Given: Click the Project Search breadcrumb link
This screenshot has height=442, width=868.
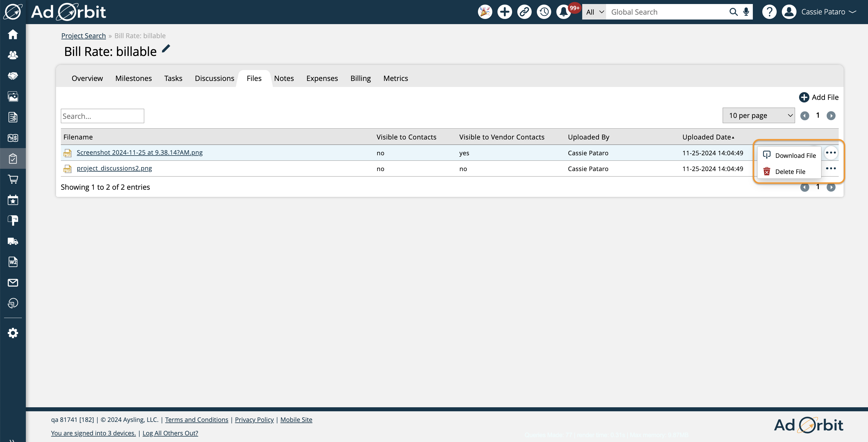Looking at the screenshot, I should [x=84, y=36].
